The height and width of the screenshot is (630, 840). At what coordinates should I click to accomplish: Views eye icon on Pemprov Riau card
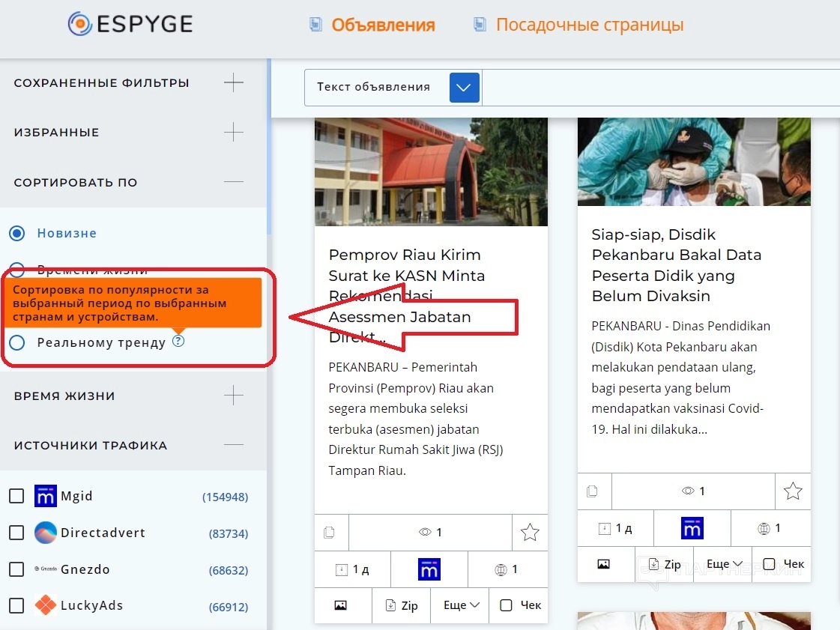tap(425, 532)
